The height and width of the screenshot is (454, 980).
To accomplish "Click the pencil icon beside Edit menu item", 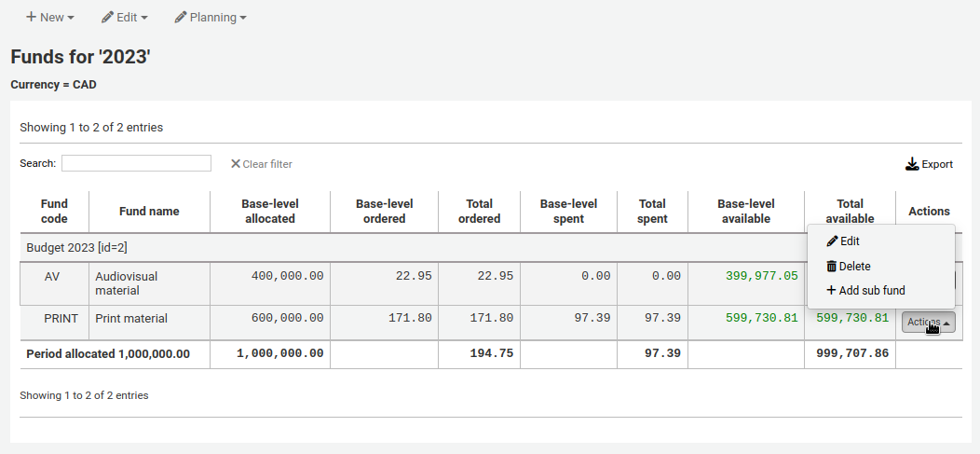I will [x=832, y=241].
